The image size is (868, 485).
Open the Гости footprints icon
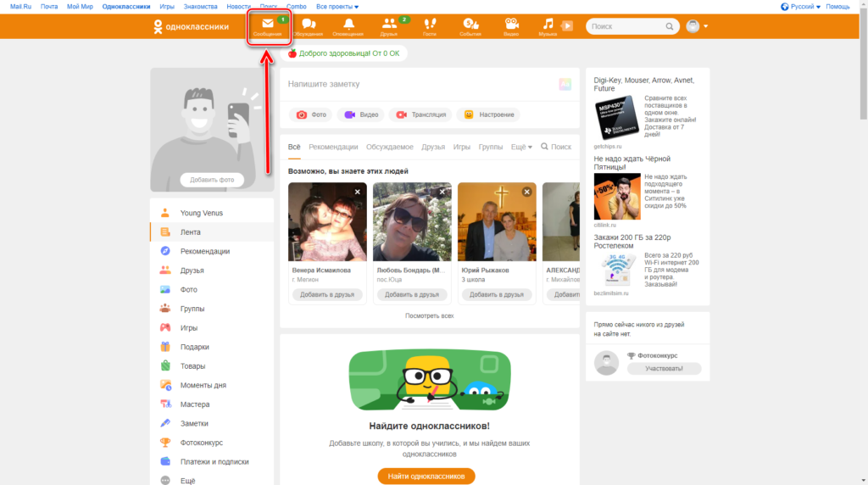coord(430,26)
